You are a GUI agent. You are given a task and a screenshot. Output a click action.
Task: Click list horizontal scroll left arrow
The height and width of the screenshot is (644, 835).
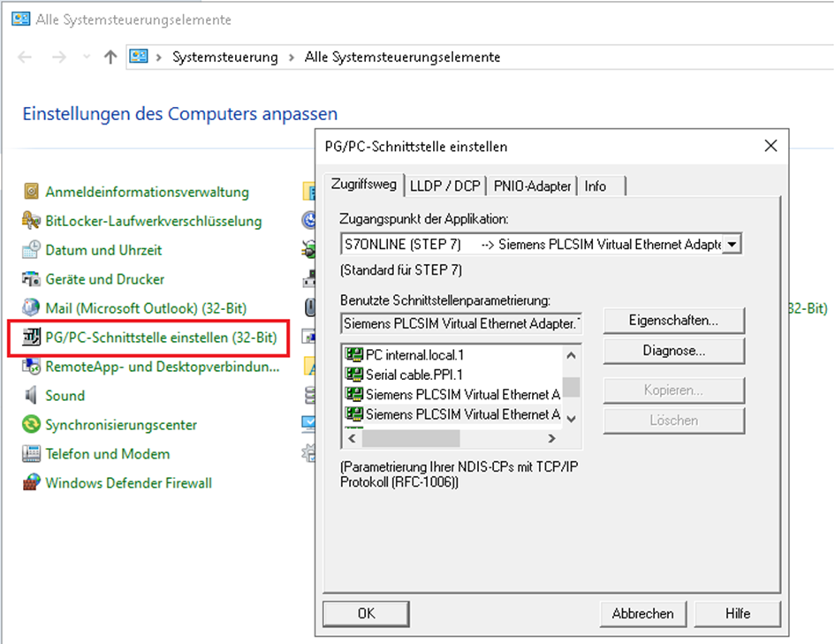pos(352,438)
